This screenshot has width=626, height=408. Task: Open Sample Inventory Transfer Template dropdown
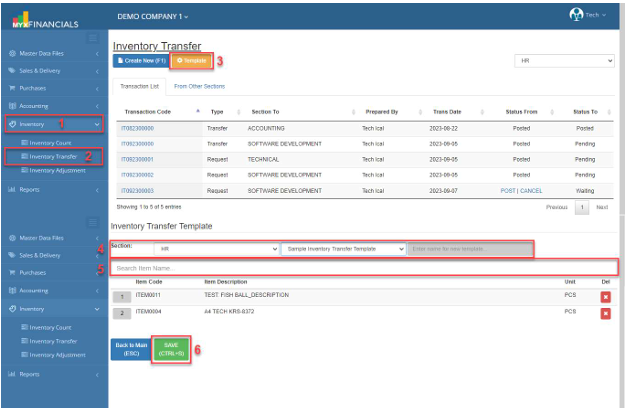click(x=343, y=248)
